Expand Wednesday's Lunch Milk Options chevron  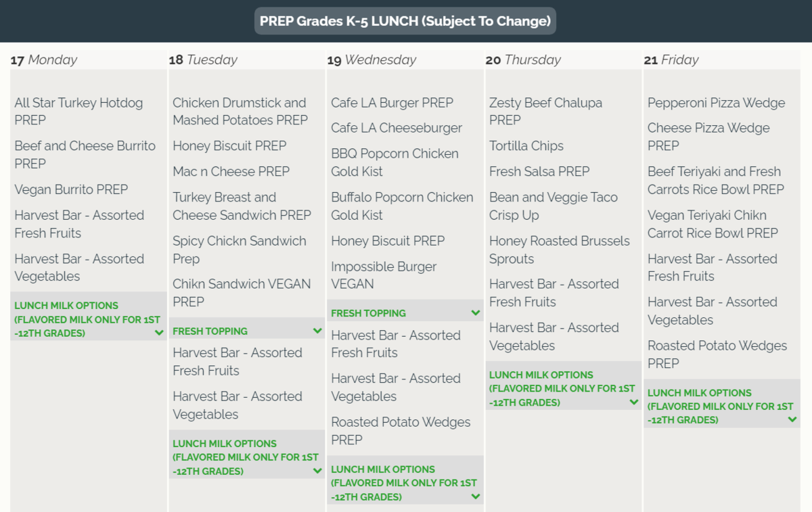tap(476, 496)
